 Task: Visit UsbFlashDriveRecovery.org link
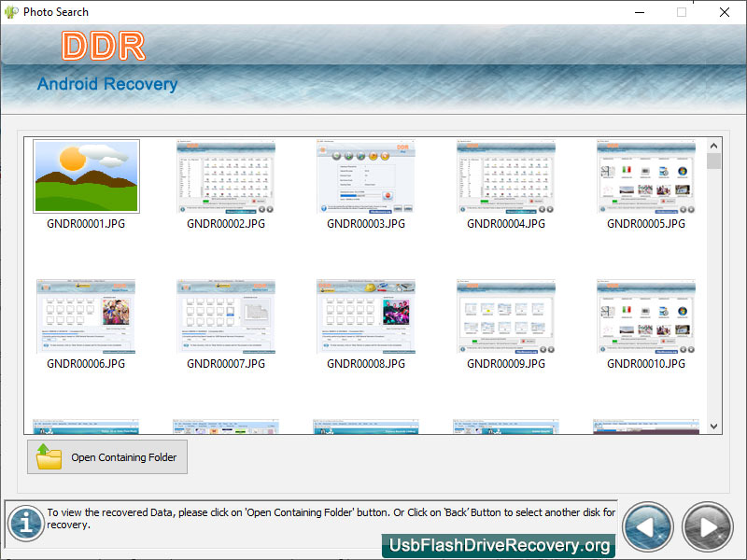pyautogui.click(x=499, y=545)
